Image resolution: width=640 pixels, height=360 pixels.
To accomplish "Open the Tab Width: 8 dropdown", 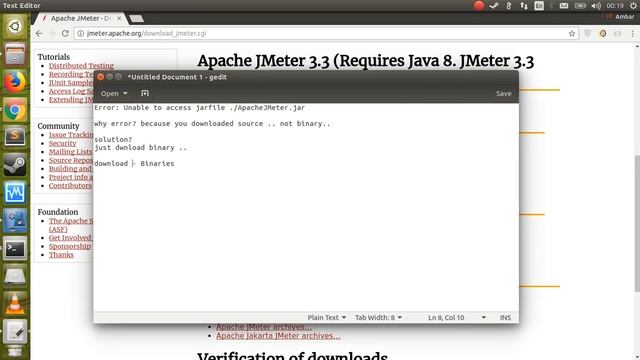I will (x=378, y=318).
